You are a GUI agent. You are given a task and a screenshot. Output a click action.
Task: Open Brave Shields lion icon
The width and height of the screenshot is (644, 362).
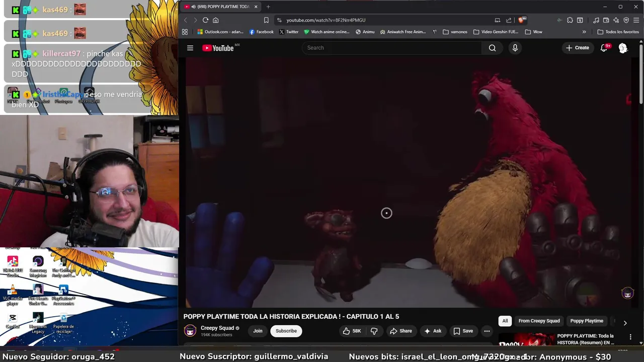tap(522, 20)
